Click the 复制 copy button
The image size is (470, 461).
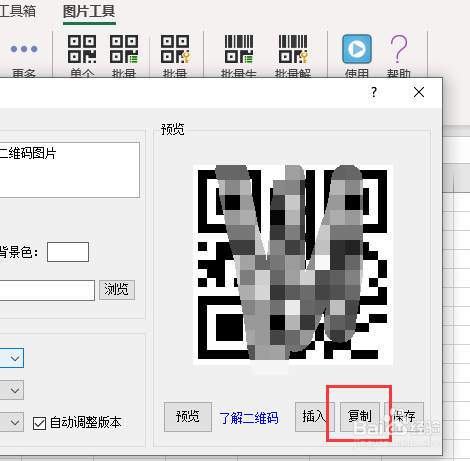pos(360,417)
